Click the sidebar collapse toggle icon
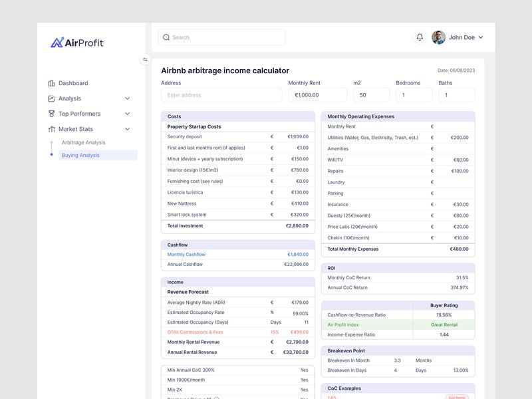Image resolution: width=532 pixels, height=399 pixels. click(x=145, y=60)
